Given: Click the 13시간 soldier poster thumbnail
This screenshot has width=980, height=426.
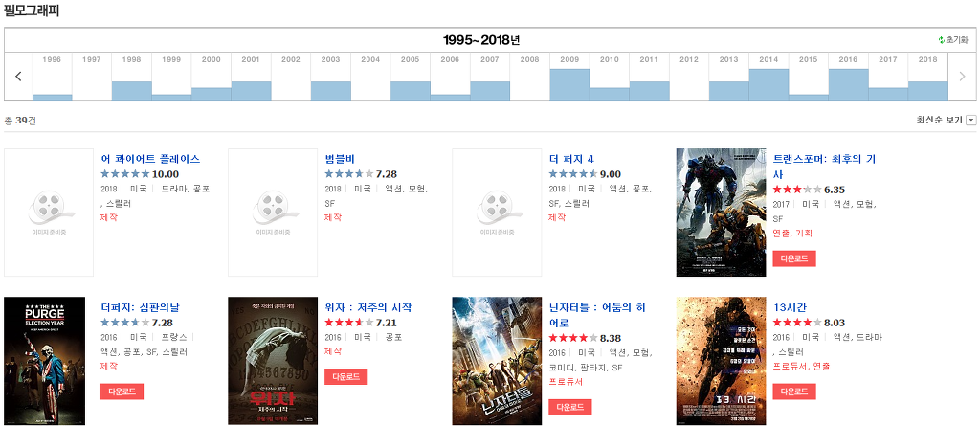Looking at the screenshot, I should pos(722,362).
